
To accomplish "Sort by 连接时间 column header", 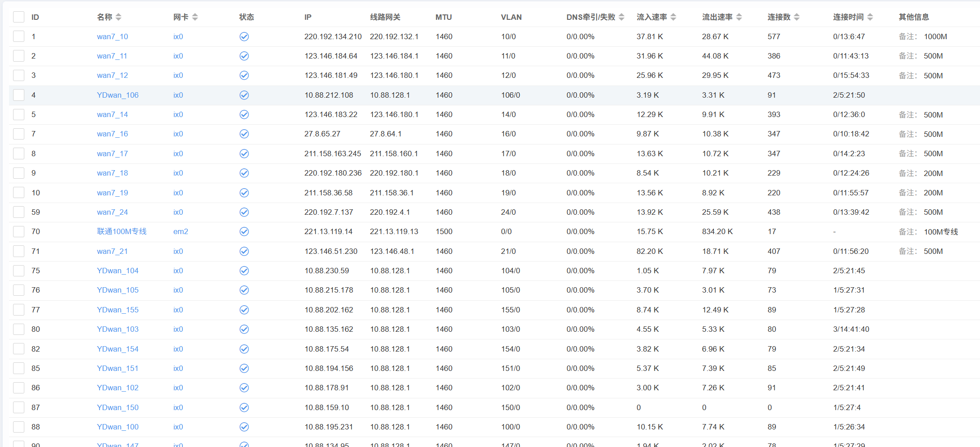I will [x=870, y=17].
